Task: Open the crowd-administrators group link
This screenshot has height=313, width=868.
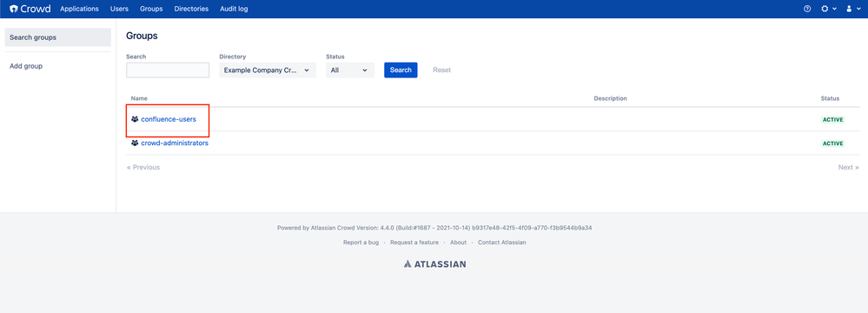Action: coord(175,143)
